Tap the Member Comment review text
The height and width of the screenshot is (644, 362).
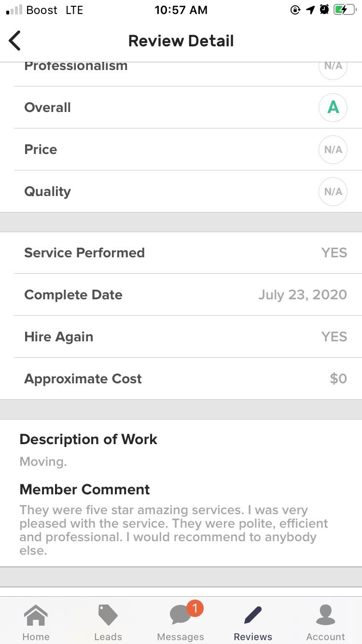coord(174,530)
